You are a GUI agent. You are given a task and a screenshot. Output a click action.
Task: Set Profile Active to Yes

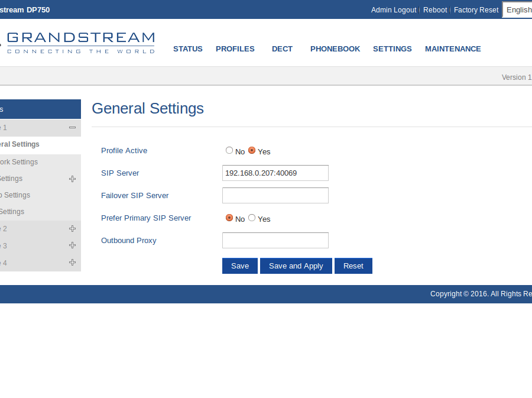[252, 151]
